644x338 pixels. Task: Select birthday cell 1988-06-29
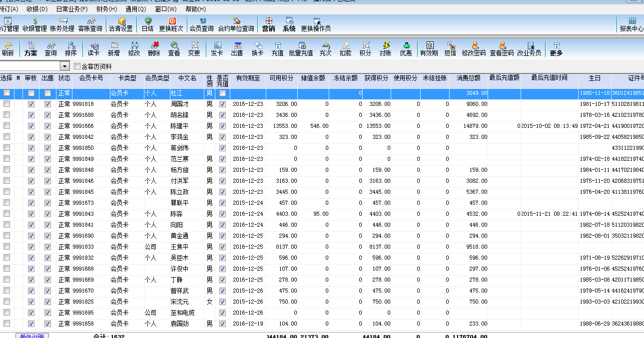tap(595, 324)
